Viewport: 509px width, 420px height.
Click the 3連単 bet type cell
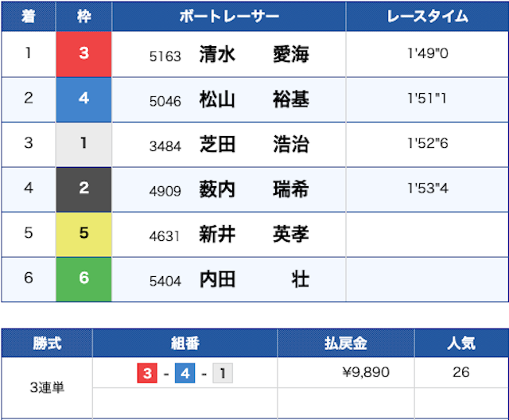(x=47, y=388)
